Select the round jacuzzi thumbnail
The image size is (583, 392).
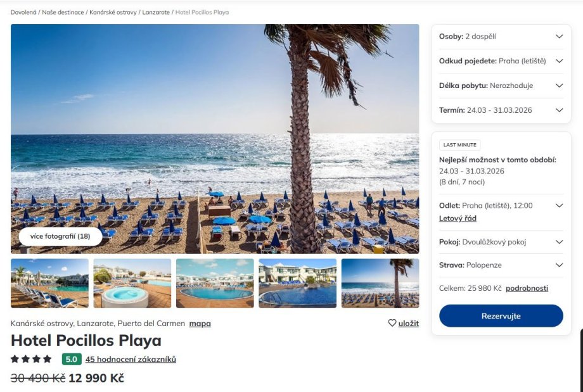click(x=132, y=283)
